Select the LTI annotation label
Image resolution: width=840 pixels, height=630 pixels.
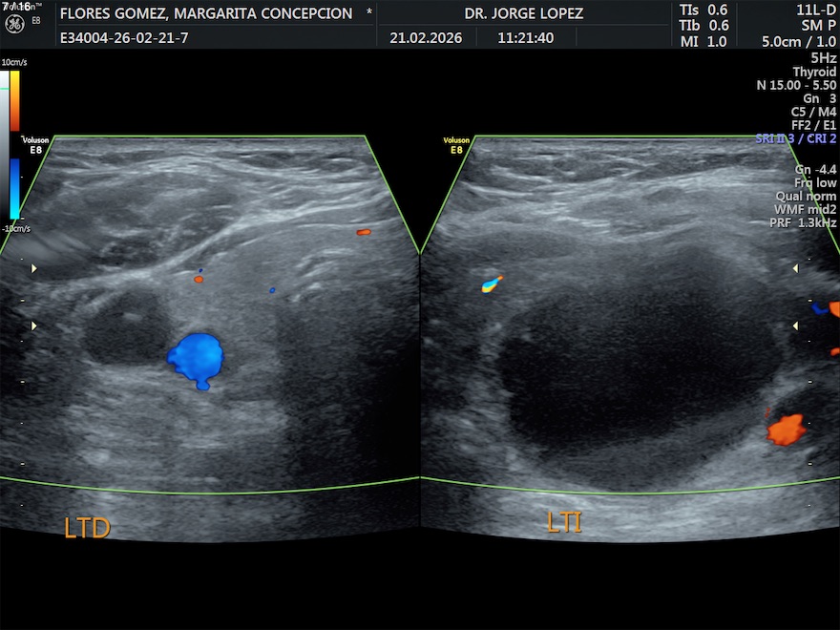tap(564, 522)
